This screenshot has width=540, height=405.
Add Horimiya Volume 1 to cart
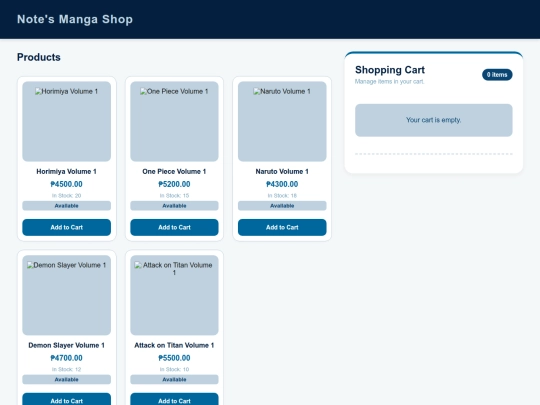[66, 227]
